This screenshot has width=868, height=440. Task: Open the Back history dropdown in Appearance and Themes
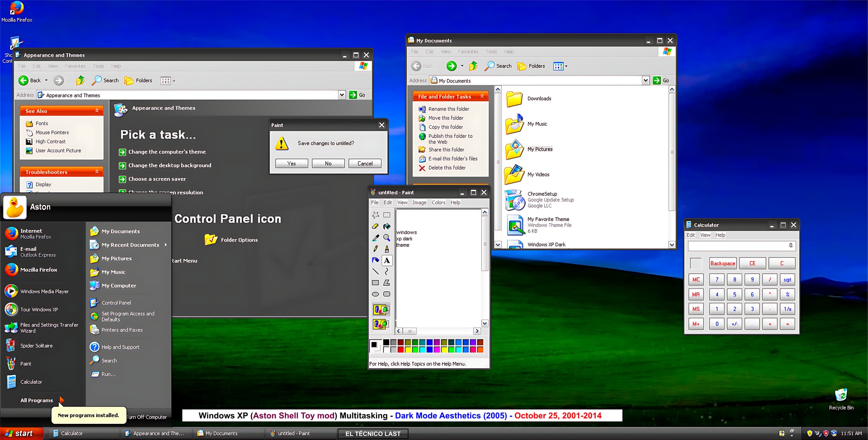pos(46,80)
